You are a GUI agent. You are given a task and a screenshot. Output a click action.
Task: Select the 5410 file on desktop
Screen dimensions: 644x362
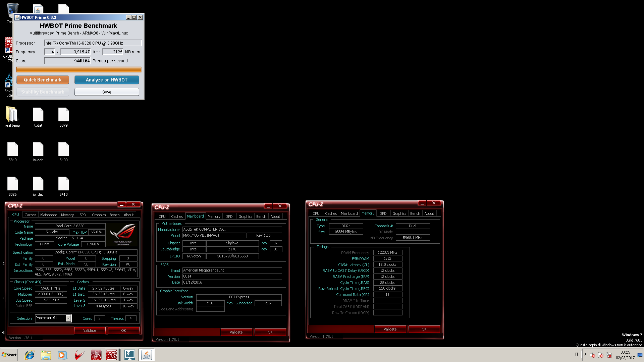tap(63, 186)
